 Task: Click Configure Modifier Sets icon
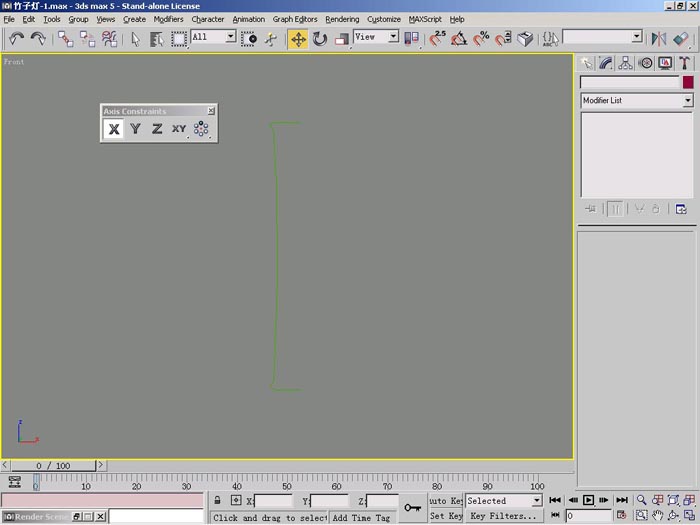681,208
